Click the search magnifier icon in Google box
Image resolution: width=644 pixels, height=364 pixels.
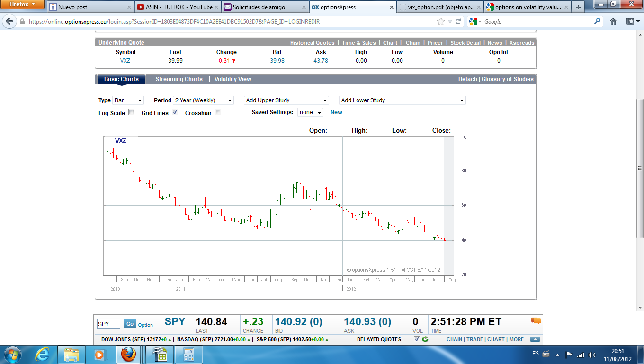(x=598, y=21)
